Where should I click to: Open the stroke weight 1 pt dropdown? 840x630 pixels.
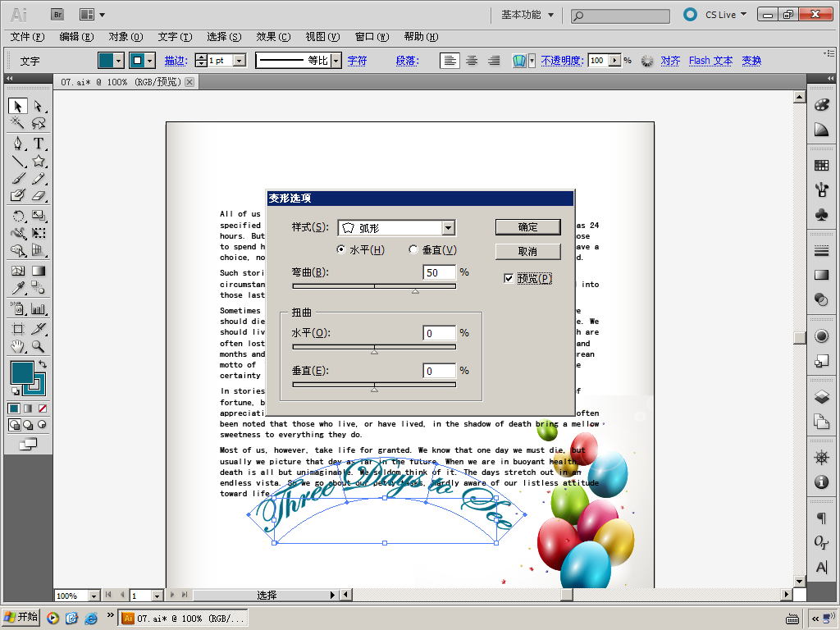coord(240,61)
